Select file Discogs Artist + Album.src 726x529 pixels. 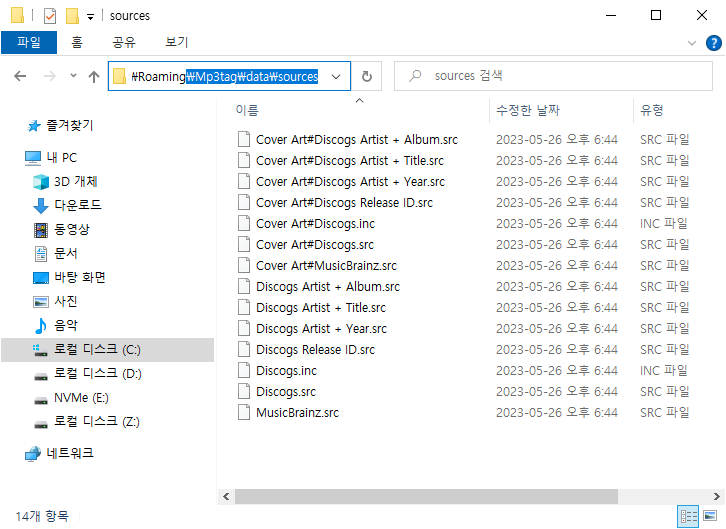(x=328, y=287)
